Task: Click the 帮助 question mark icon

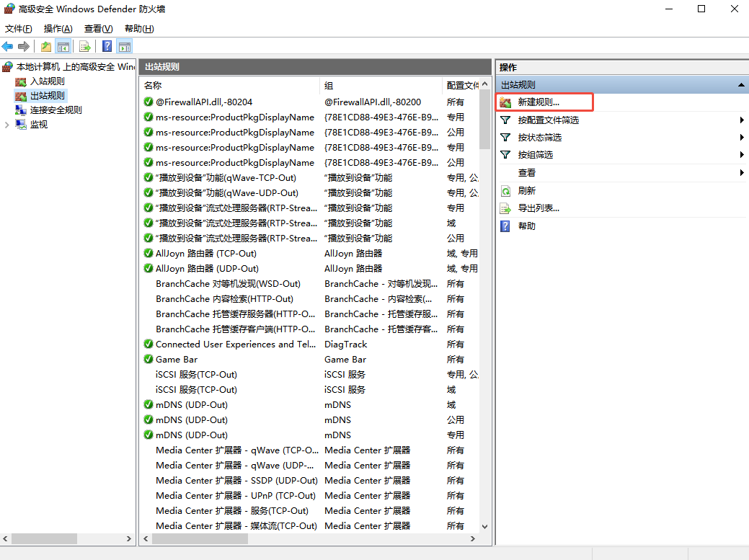Action: [505, 226]
